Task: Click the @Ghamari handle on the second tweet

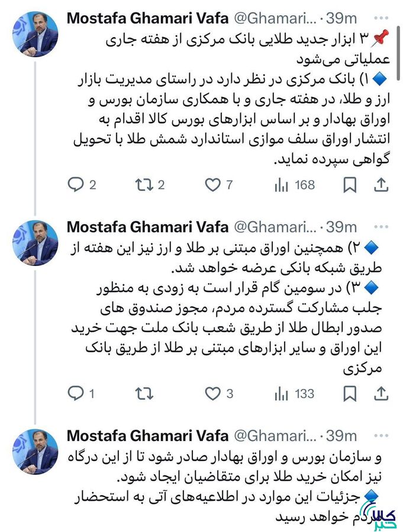Action: pyautogui.click(x=279, y=226)
